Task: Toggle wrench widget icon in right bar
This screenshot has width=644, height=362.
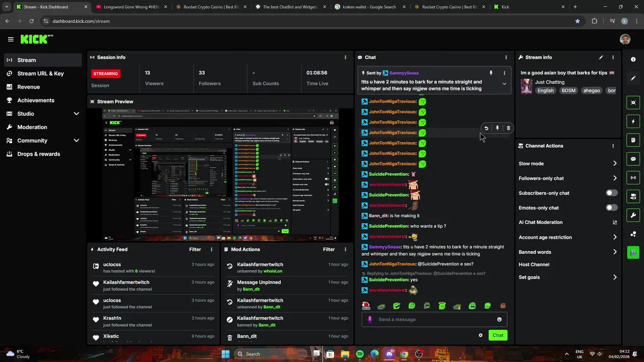Action: 633,215
